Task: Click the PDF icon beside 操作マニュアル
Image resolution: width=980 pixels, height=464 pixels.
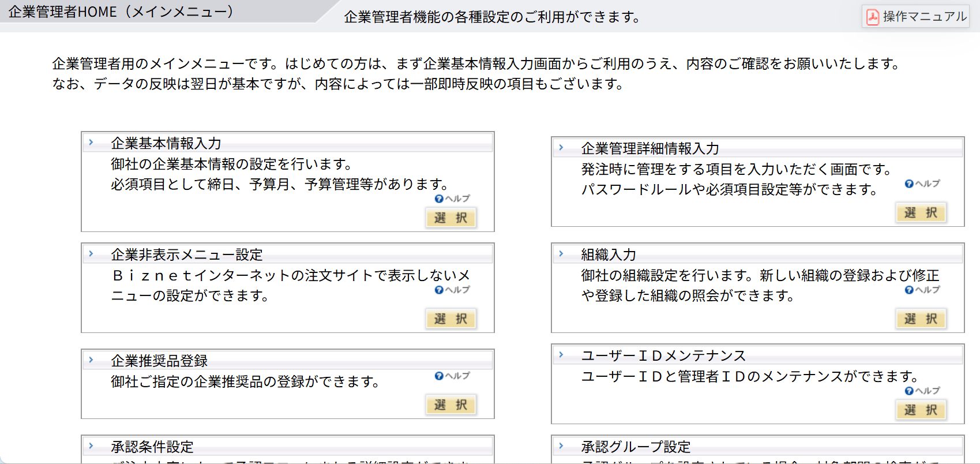Action: (873, 17)
